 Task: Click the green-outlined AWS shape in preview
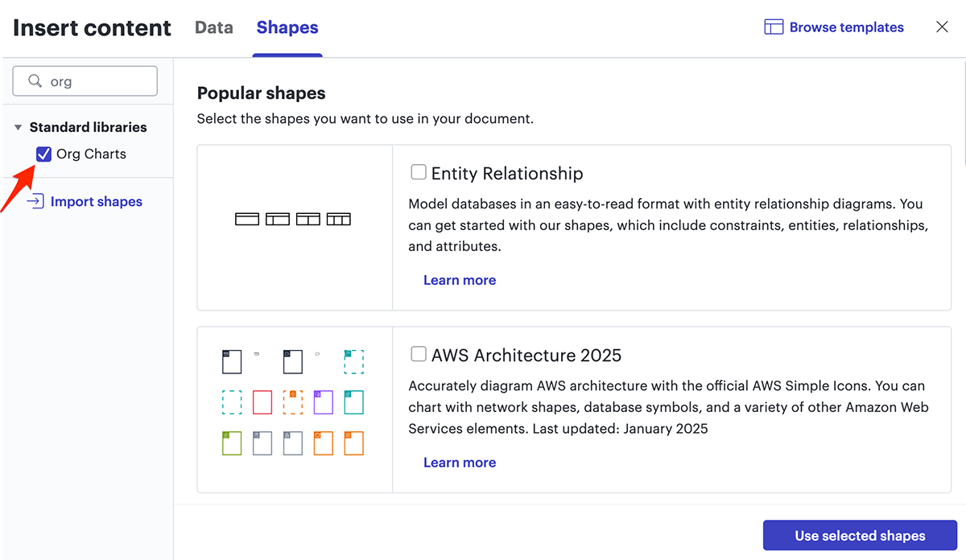pos(232,443)
